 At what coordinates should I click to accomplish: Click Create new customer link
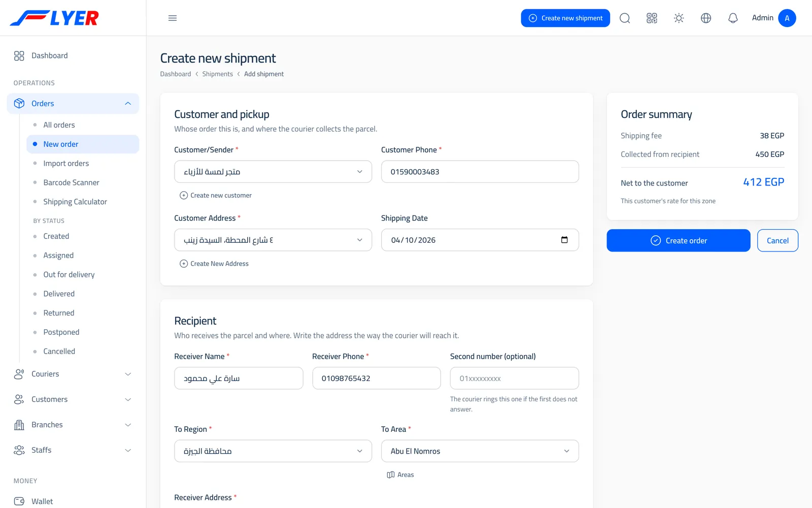point(216,196)
